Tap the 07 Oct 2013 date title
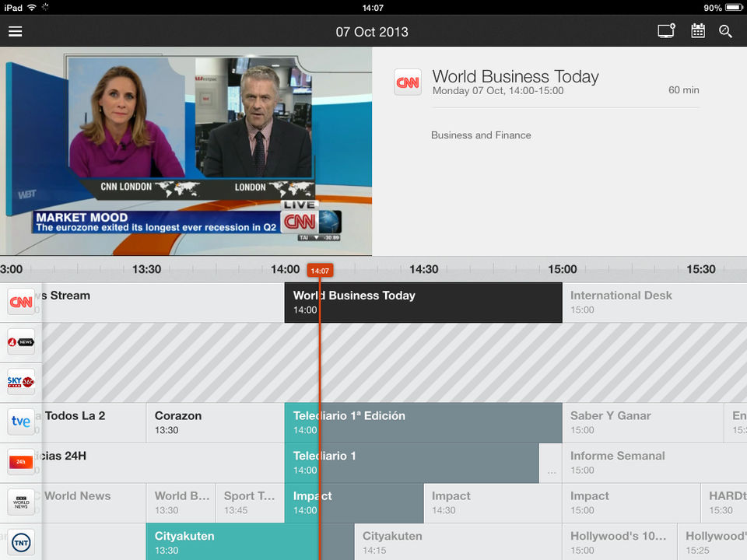This screenshot has height=560, width=747. click(x=372, y=32)
